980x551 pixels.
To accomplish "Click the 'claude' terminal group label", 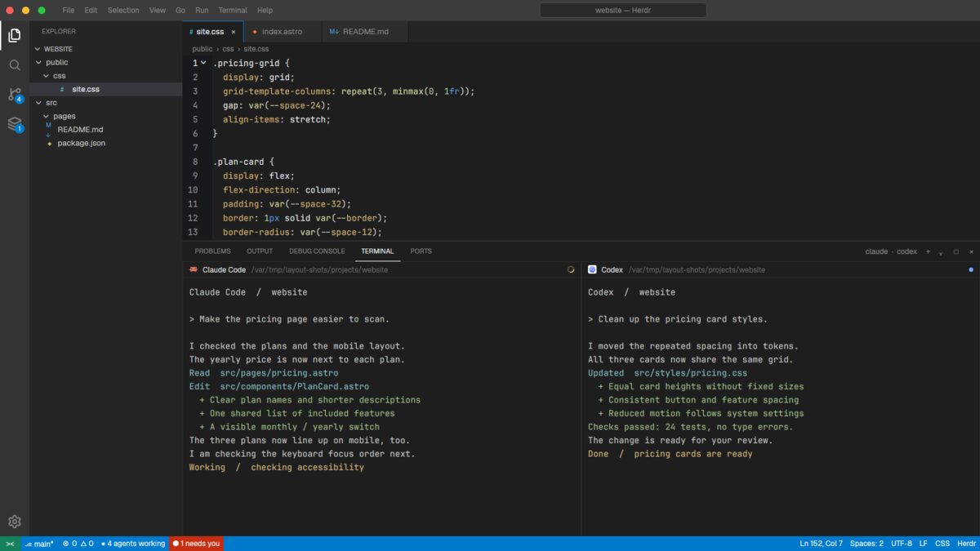I will point(876,251).
